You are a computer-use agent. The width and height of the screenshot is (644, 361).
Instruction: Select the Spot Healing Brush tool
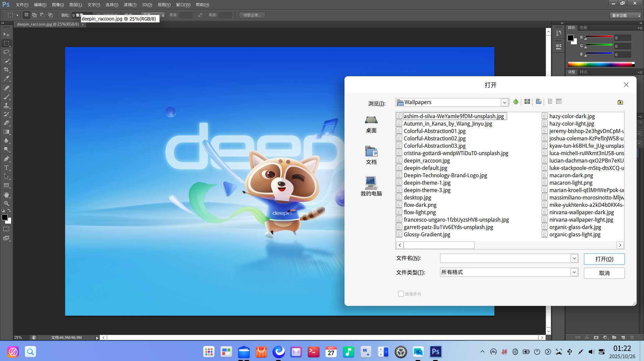click(6, 88)
